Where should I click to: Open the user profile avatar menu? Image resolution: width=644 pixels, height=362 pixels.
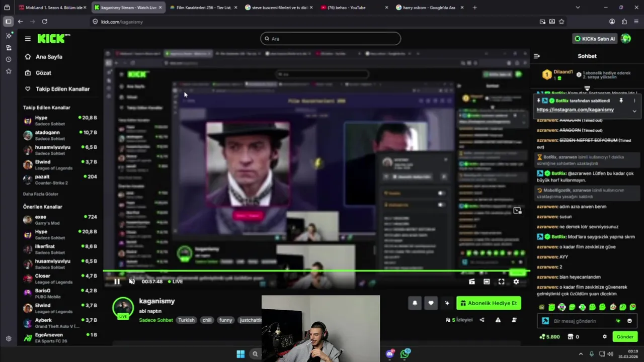pyautogui.click(x=626, y=39)
